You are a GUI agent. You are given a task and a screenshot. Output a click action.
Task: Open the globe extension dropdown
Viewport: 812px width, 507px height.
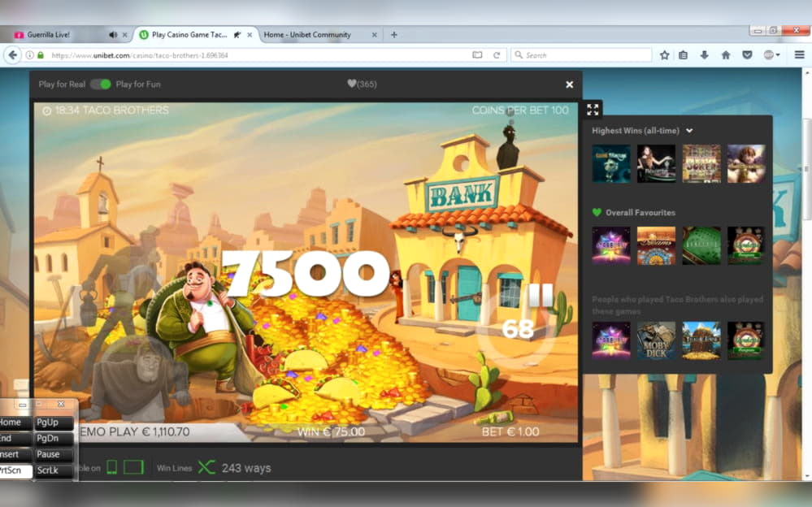pyautogui.click(x=771, y=55)
